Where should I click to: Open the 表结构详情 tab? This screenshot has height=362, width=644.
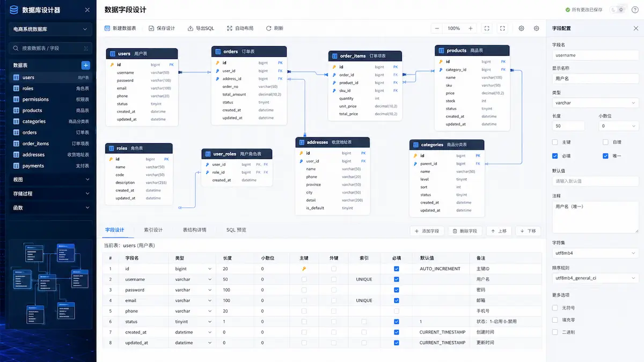tap(194, 230)
